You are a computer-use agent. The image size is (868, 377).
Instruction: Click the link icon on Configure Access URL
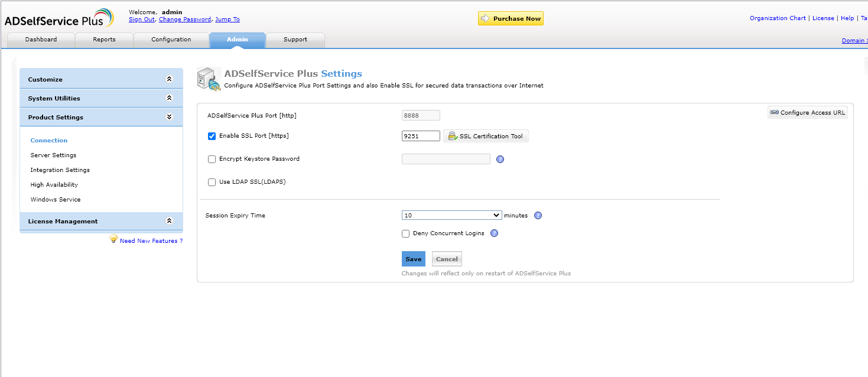(774, 112)
